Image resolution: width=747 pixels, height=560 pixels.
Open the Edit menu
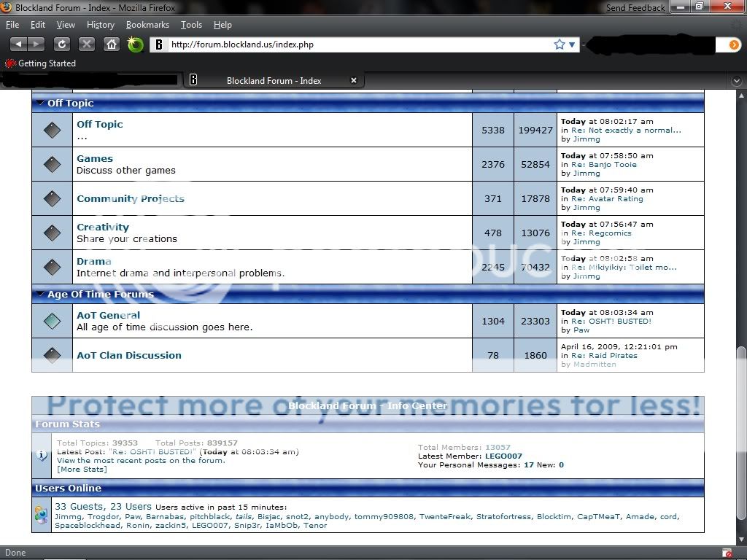[38, 25]
